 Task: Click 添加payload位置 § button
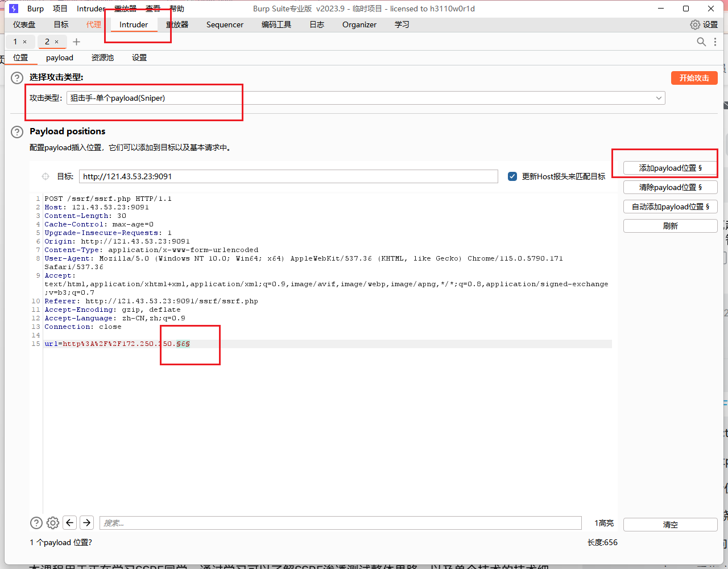pos(671,168)
